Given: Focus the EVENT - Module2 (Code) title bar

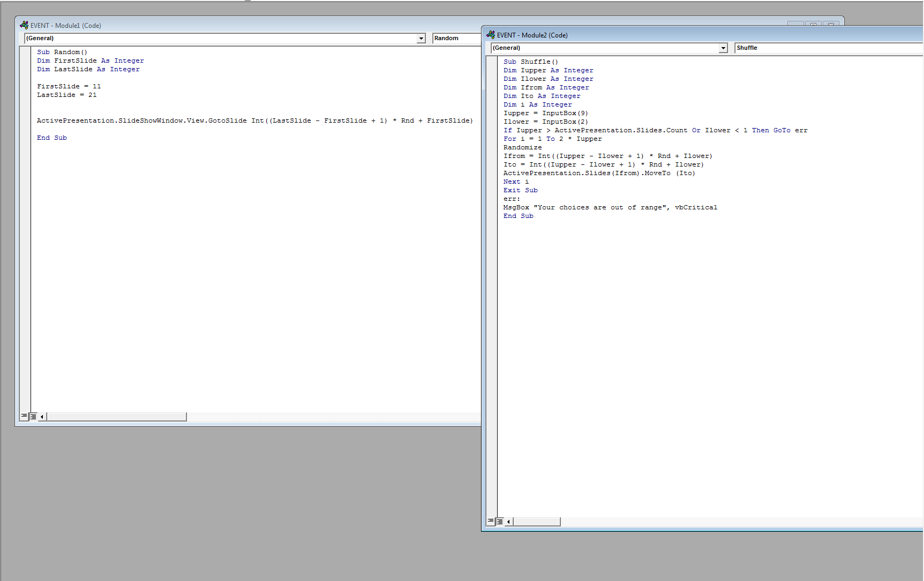Looking at the screenshot, I should tap(696, 35).
